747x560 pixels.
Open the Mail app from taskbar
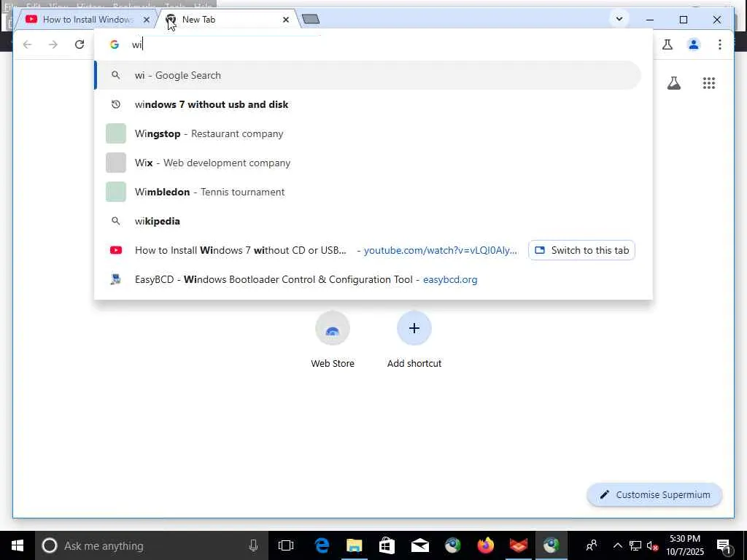click(419, 545)
